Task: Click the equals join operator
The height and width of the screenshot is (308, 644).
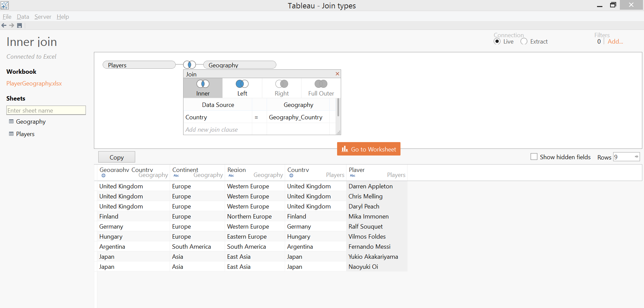Action: click(256, 117)
